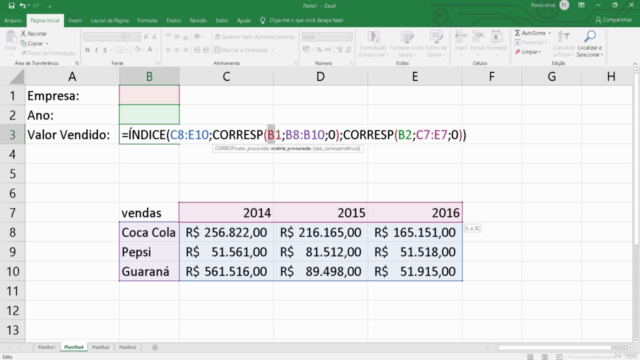640x360 pixels.
Task: Switch to the Fórmulas ribbon tab
Action: (147, 20)
